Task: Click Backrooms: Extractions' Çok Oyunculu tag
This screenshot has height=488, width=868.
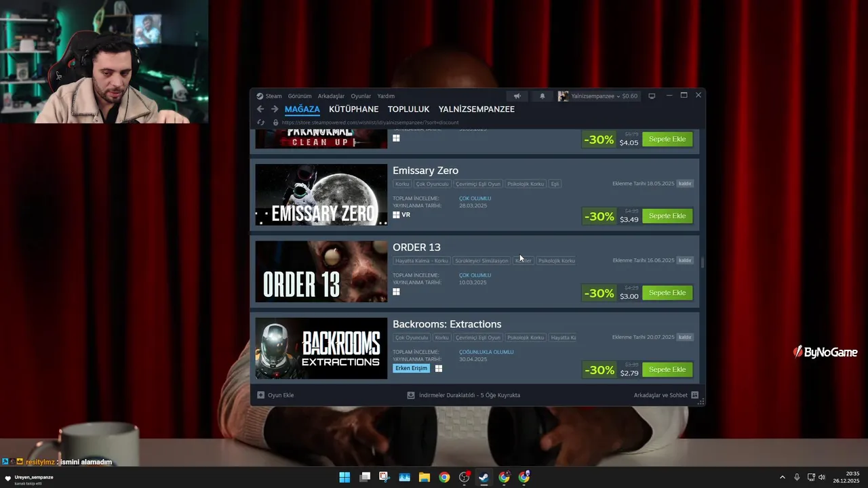Action: click(x=412, y=338)
